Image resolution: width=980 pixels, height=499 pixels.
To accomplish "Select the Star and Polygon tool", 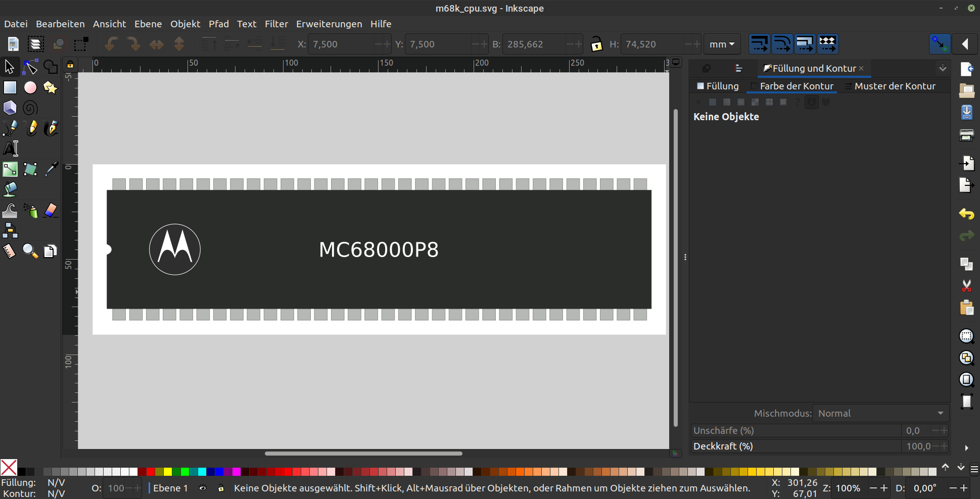I will [x=51, y=87].
